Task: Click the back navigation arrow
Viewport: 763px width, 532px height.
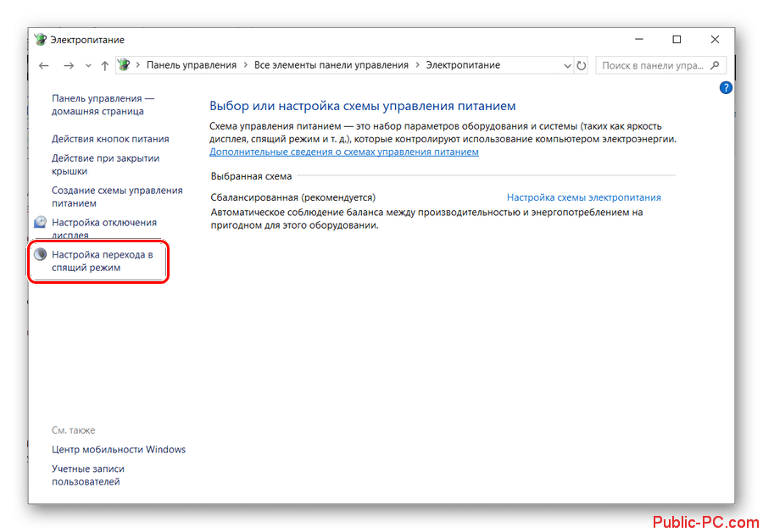Action: [44, 65]
